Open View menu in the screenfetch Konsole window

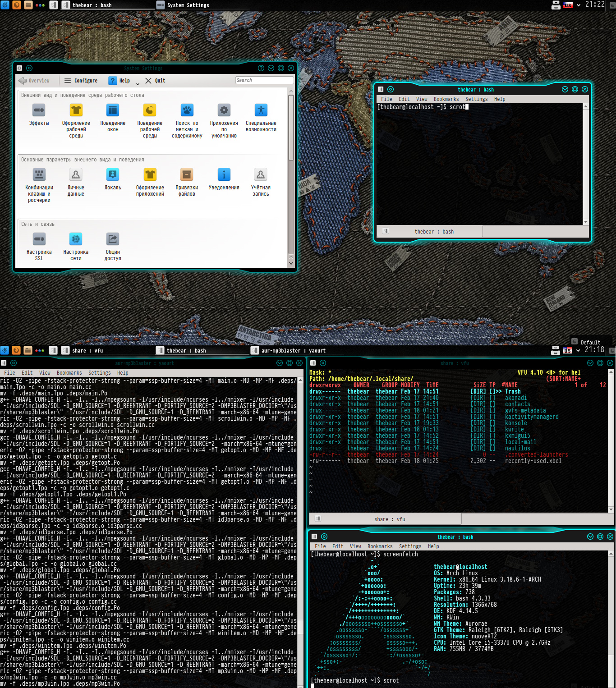click(x=355, y=546)
